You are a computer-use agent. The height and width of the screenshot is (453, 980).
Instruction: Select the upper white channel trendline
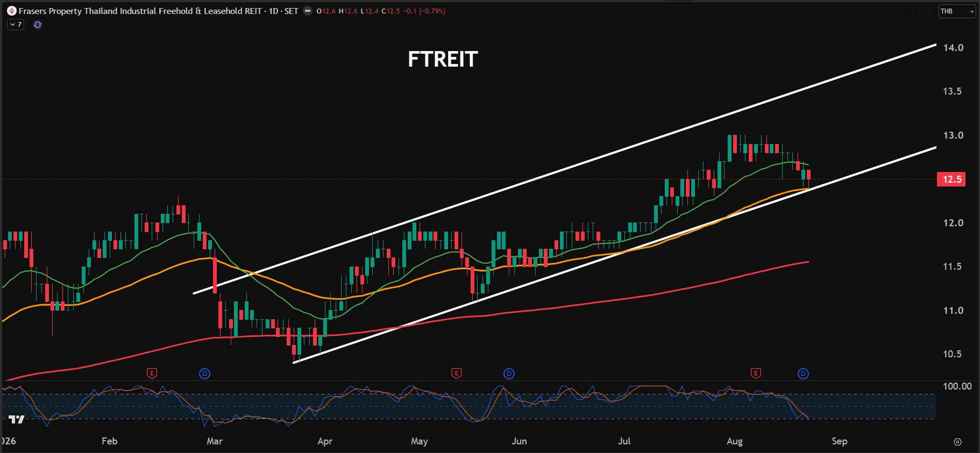tap(565, 169)
